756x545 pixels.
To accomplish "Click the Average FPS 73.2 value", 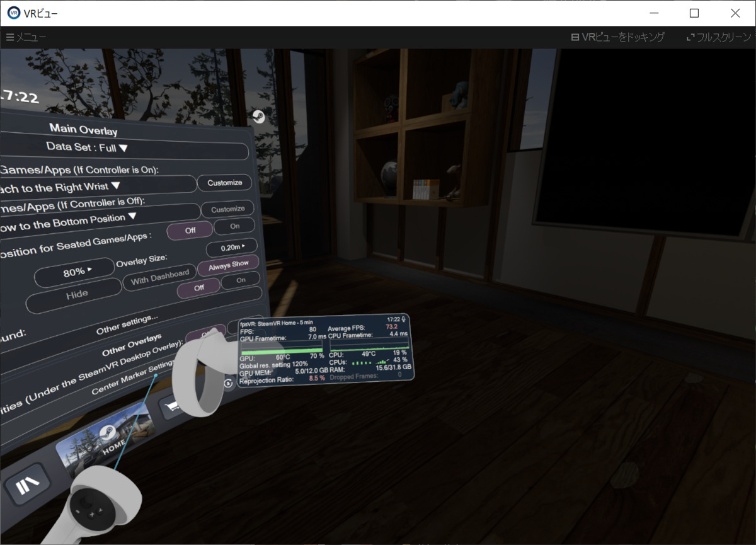I will 391,328.
